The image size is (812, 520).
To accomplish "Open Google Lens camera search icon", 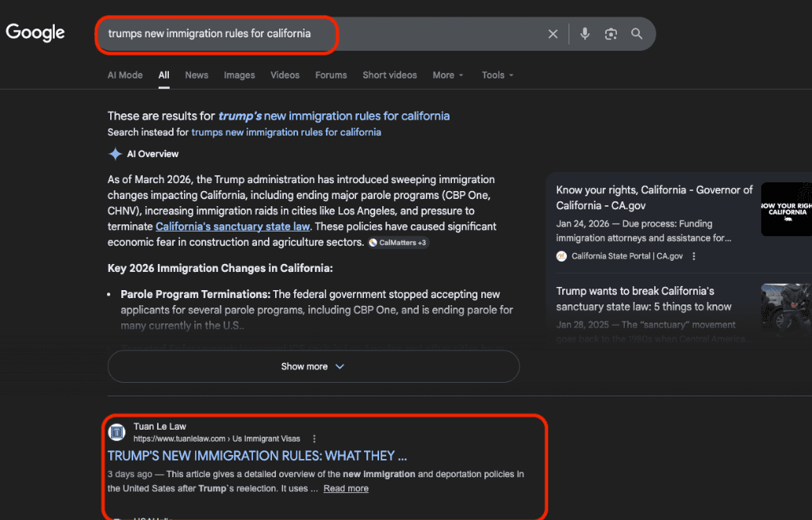I will click(611, 33).
